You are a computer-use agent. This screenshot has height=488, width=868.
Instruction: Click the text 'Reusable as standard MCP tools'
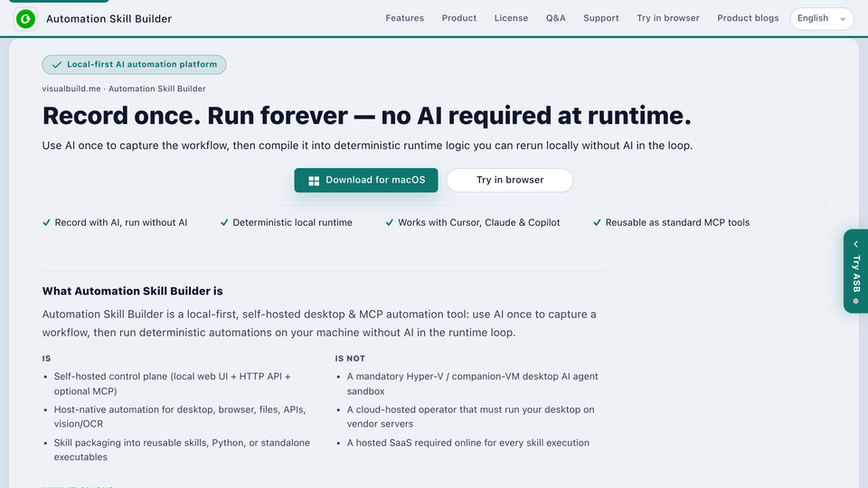coord(677,222)
